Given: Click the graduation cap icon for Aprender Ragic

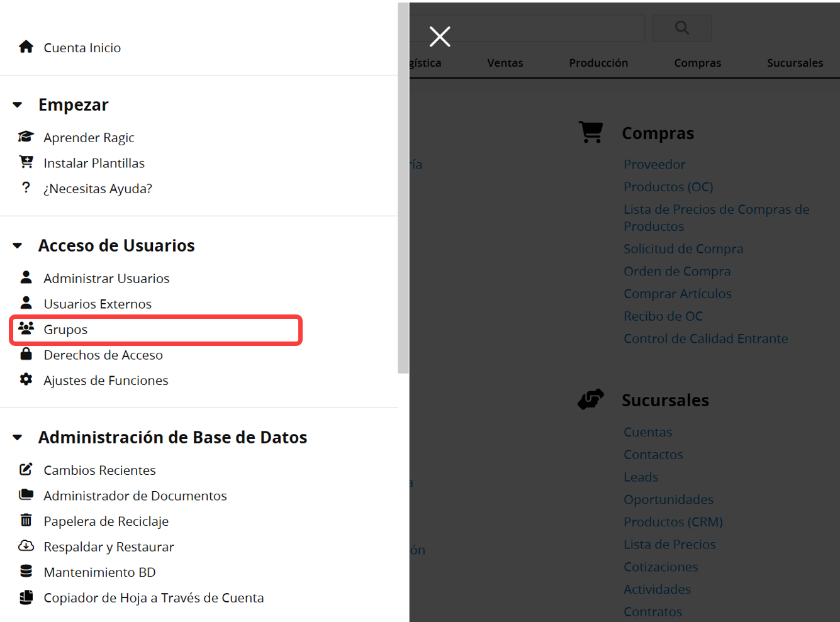Looking at the screenshot, I should pos(26,137).
